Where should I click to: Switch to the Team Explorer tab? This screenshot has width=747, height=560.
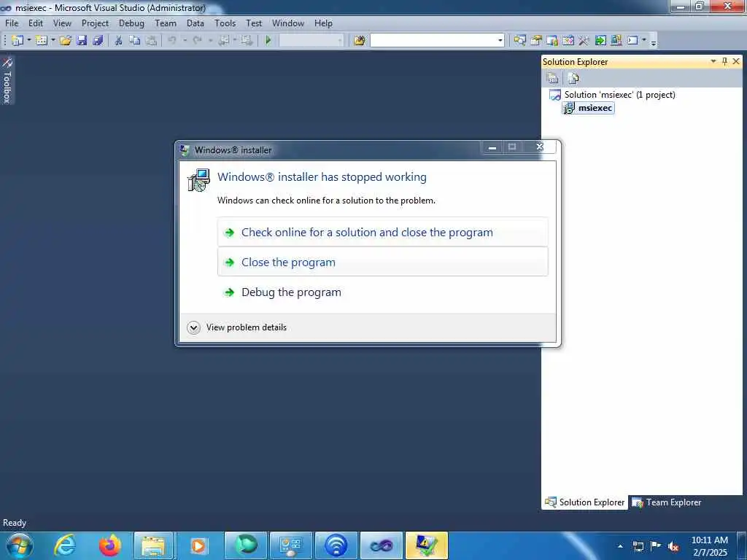(x=667, y=502)
